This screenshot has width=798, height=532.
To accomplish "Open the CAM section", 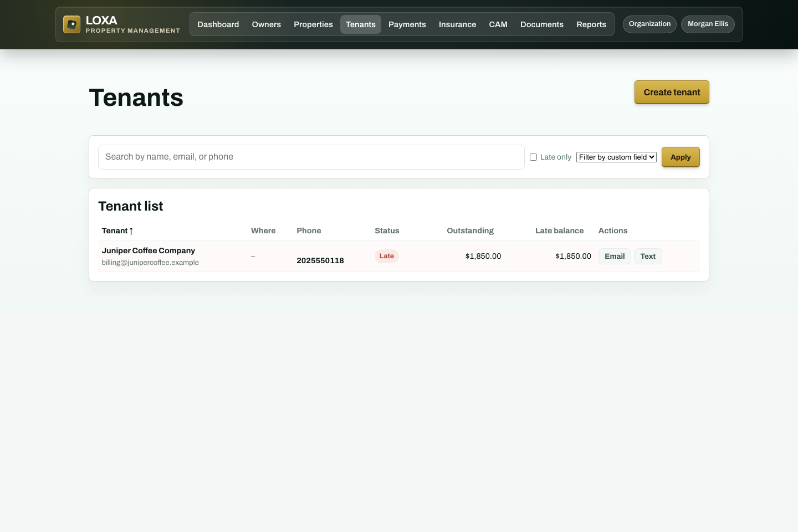I will 498,24.
